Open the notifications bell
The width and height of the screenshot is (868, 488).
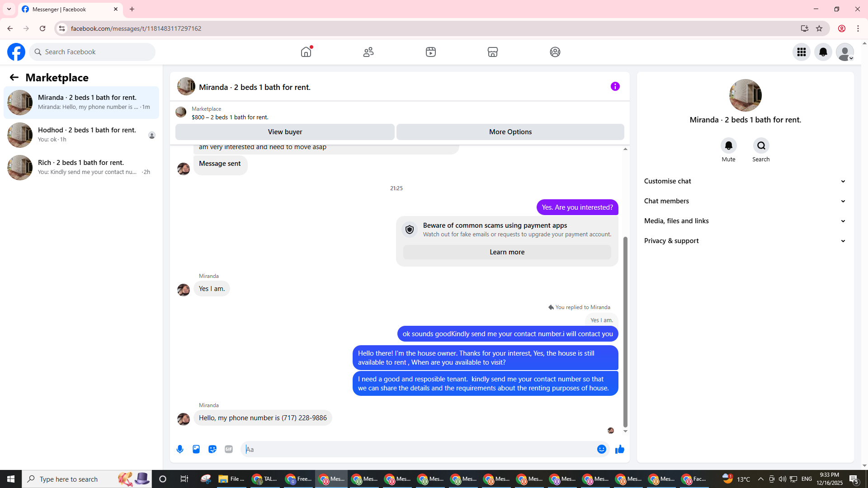coord(823,52)
